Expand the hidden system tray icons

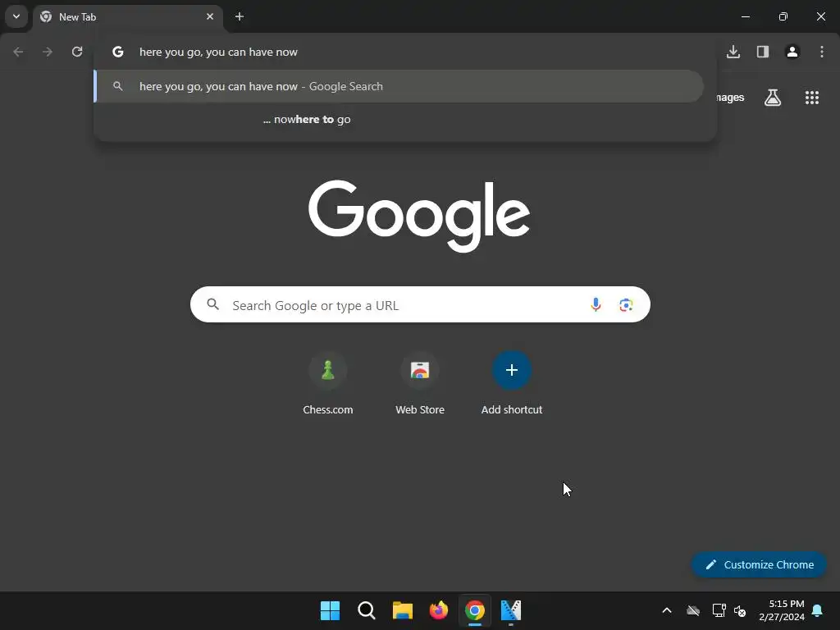(667, 610)
